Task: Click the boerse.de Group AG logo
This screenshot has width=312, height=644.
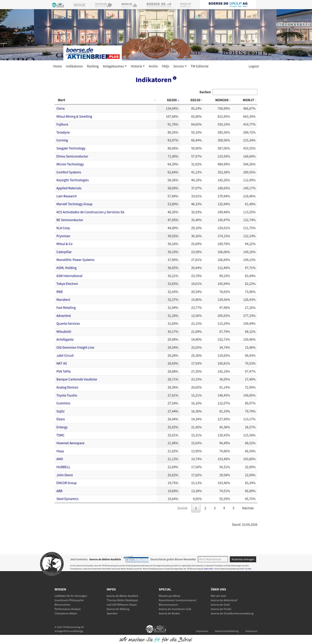Action: [228, 4]
